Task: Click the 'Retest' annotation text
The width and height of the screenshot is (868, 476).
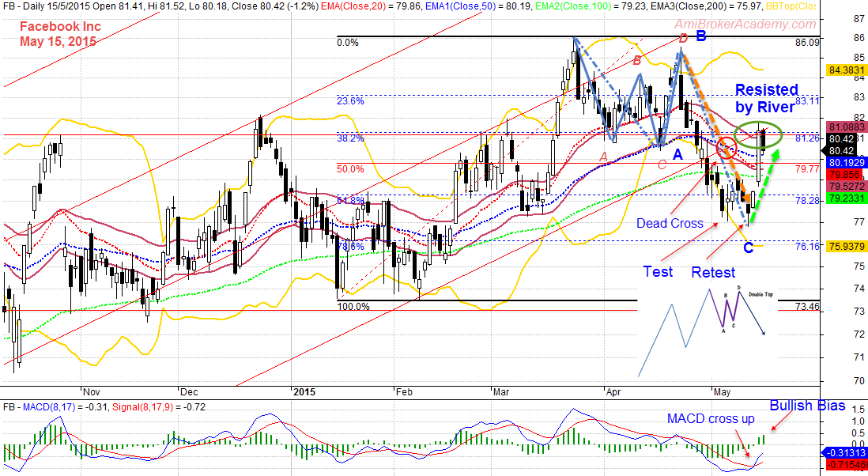Action: click(x=713, y=272)
